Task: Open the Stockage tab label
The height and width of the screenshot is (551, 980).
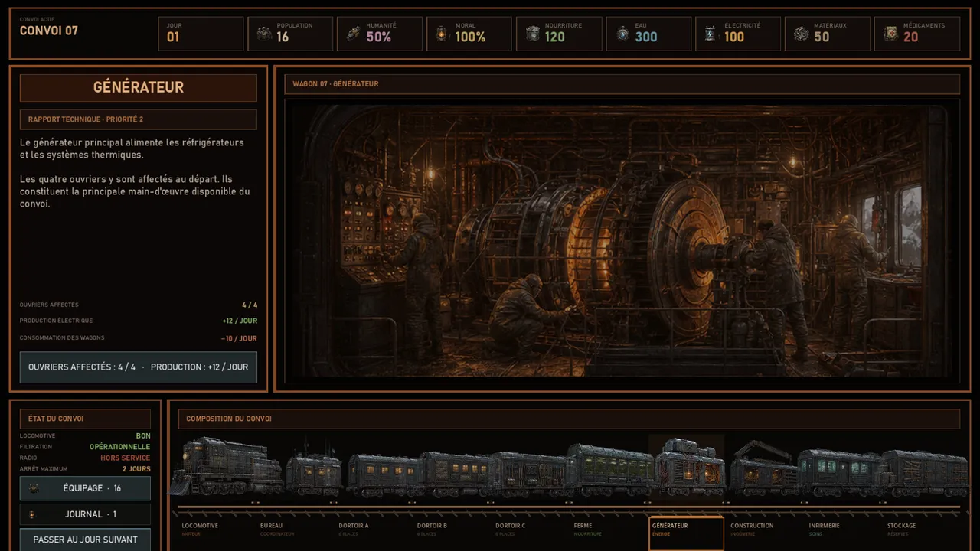Action: [x=901, y=526]
